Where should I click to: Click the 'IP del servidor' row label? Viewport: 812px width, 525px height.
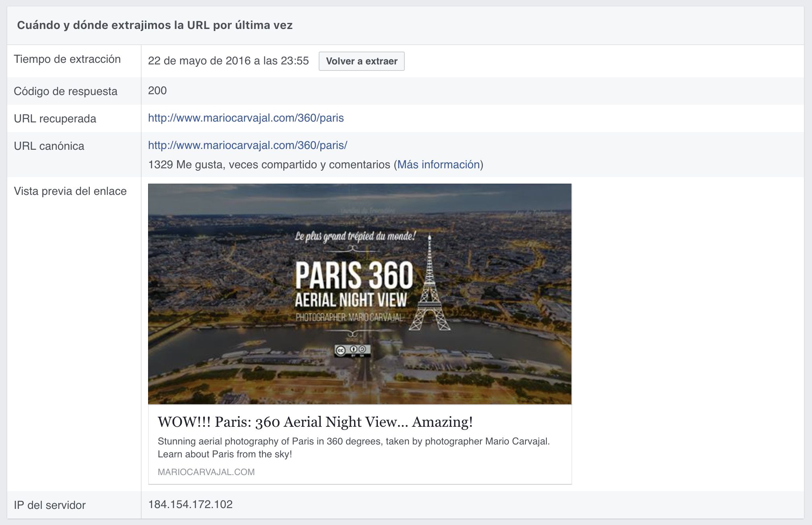tap(50, 505)
